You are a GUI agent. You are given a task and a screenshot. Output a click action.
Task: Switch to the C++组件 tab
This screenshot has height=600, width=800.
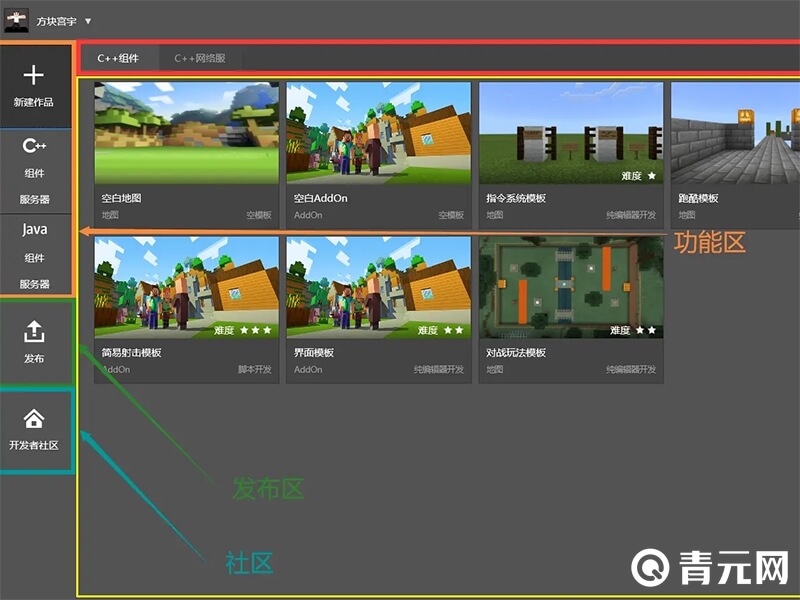(x=118, y=58)
